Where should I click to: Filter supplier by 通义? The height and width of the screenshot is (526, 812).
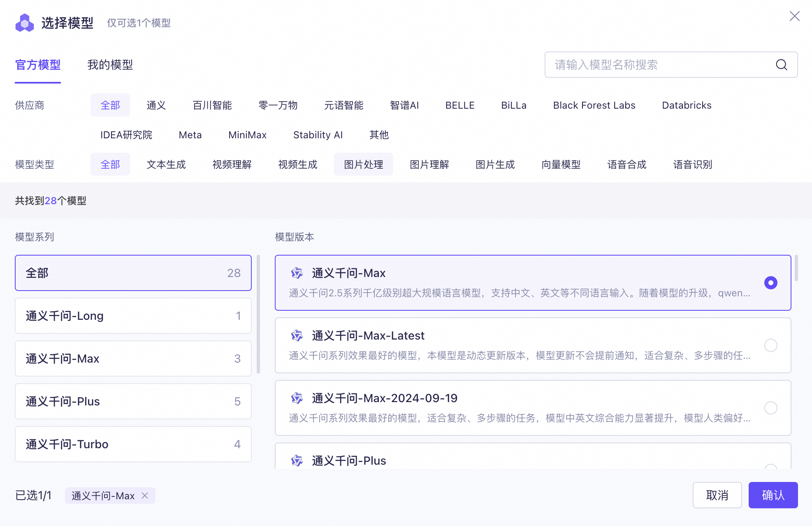[x=156, y=105]
